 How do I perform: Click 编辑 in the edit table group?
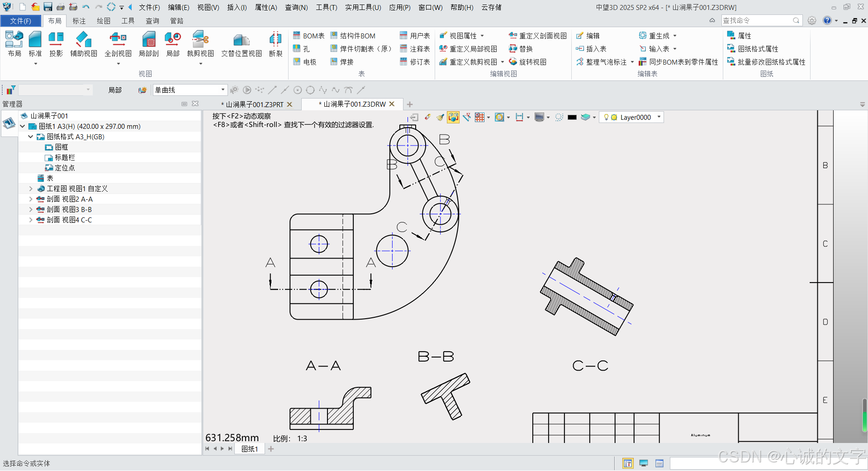(588, 36)
